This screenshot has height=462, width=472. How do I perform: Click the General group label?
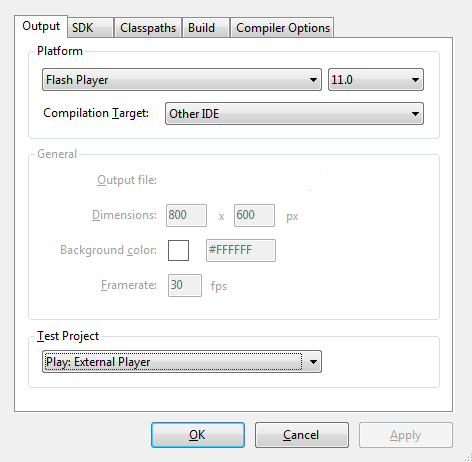point(57,154)
